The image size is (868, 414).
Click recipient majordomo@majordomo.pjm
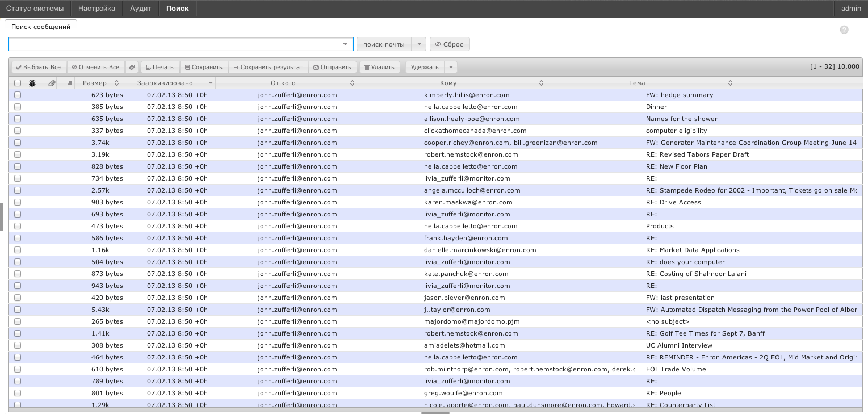[x=472, y=321]
